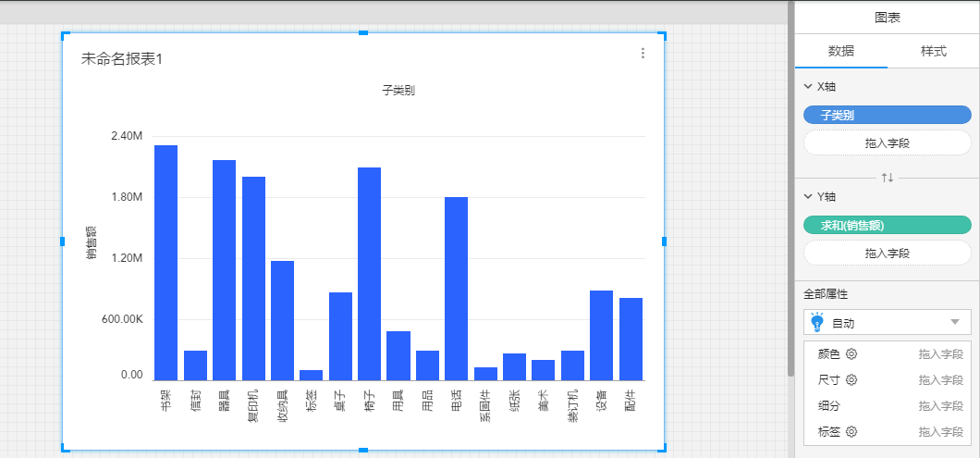Click the 用具 bar in the chart
This screenshot has width=980, height=458.
[x=398, y=355]
